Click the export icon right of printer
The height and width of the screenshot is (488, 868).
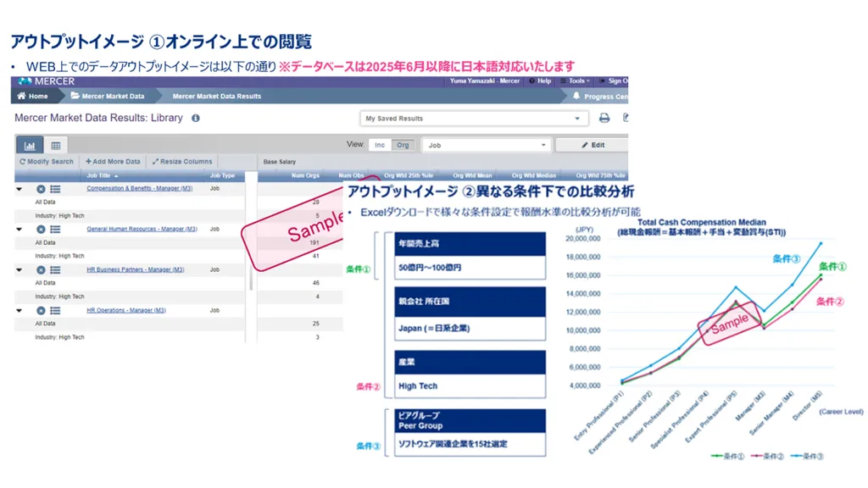pyautogui.click(x=626, y=118)
